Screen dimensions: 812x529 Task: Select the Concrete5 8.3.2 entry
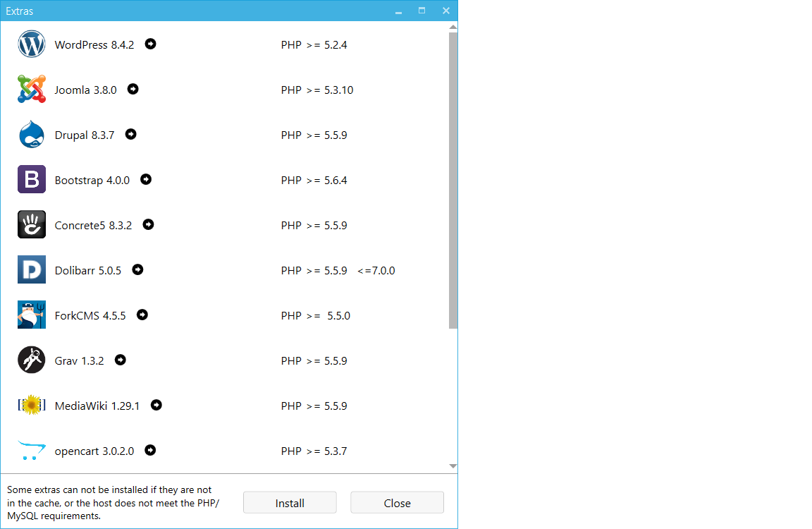(x=93, y=226)
